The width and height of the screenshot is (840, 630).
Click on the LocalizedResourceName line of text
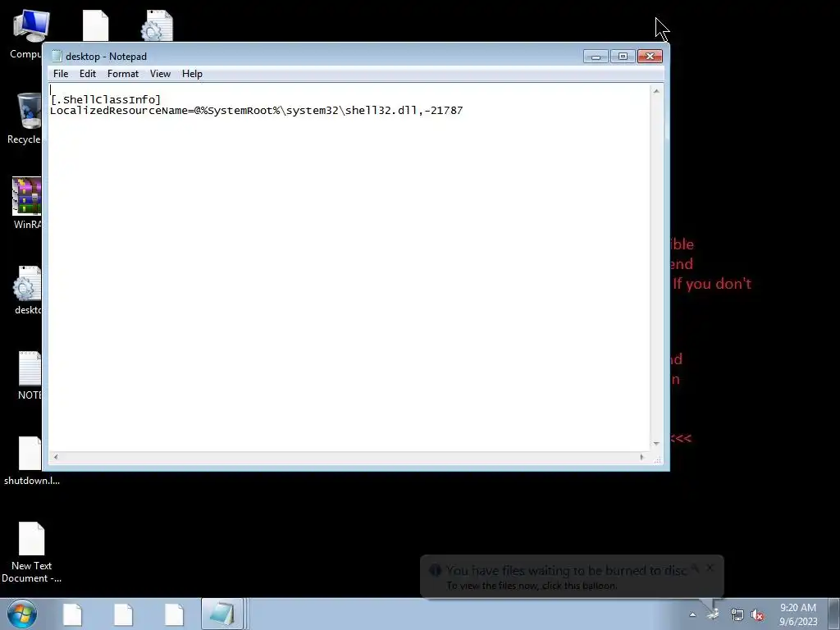(256, 111)
